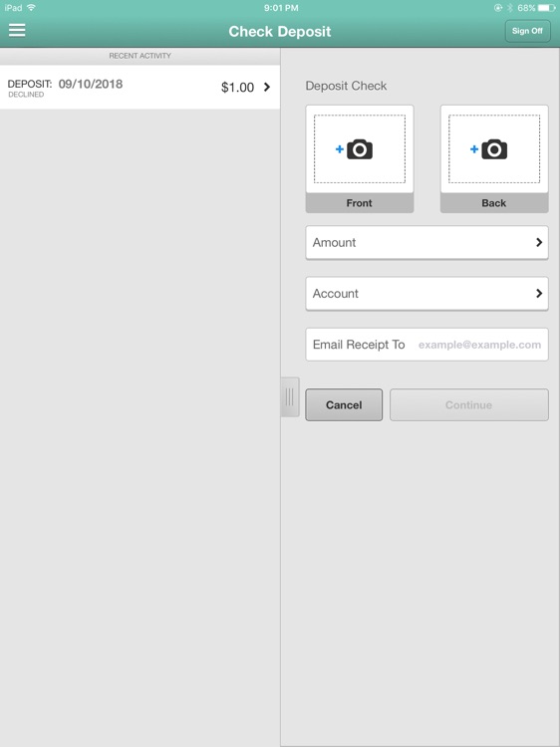
Task: Expand the declined deposit chevron arrow
Action: click(x=267, y=87)
